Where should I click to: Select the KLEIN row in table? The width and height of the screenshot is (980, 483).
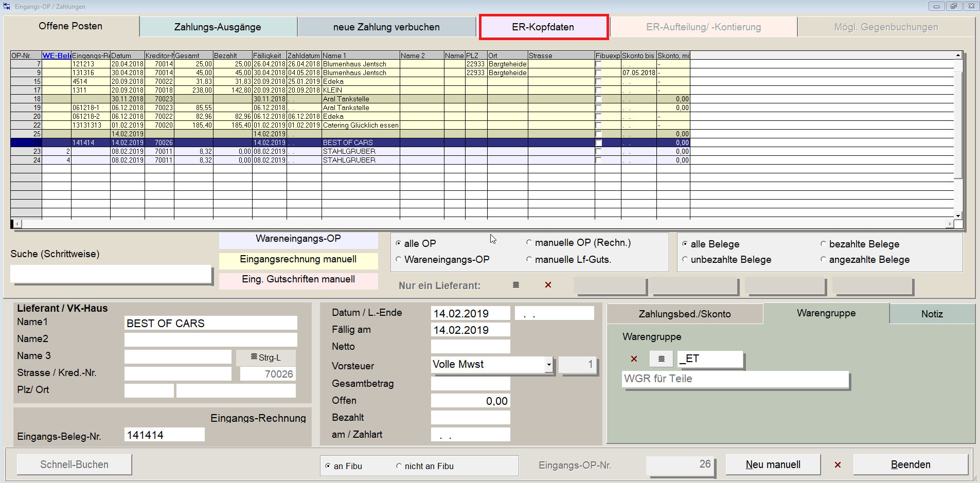pos(350,90)
